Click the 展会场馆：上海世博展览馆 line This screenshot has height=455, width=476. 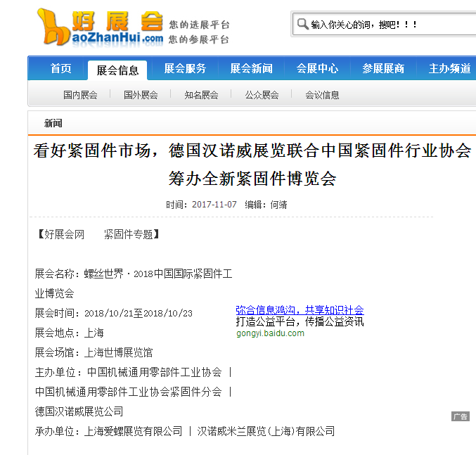(x=94, y=352)
